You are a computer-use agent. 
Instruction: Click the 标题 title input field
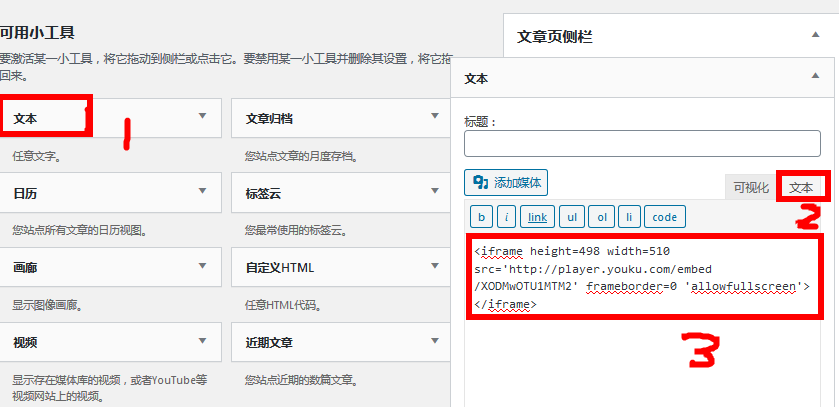tap(642, 144)
